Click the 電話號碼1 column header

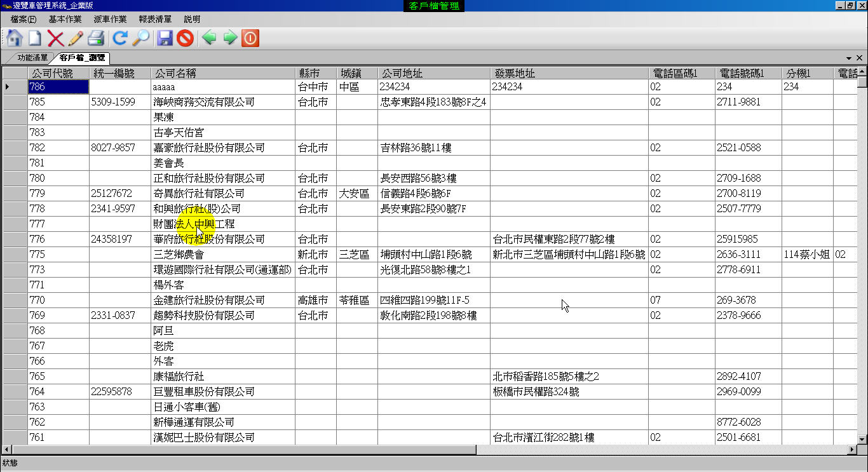point(749,73)
